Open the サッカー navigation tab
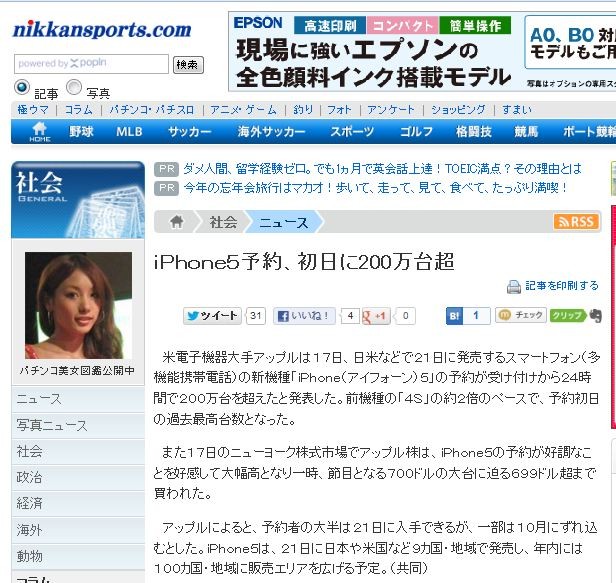The height and width of the screenshot is (583, 616). pos(190,132)
